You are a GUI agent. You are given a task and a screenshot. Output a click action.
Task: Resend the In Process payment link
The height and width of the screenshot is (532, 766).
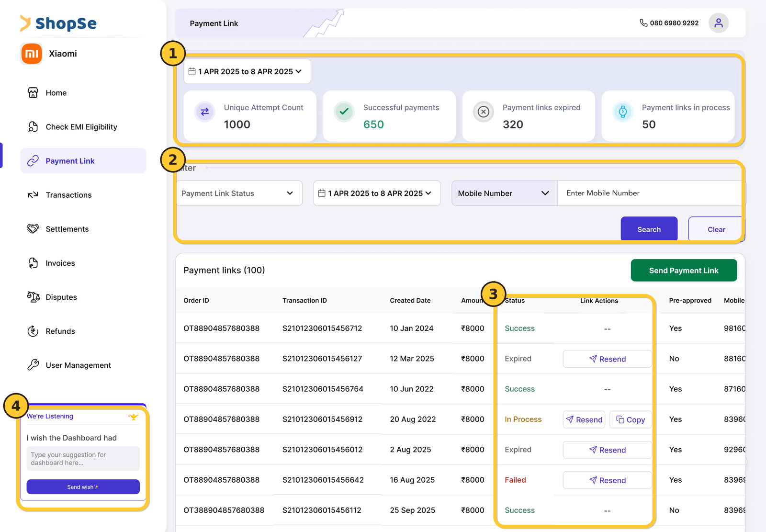tap(584, 419)
